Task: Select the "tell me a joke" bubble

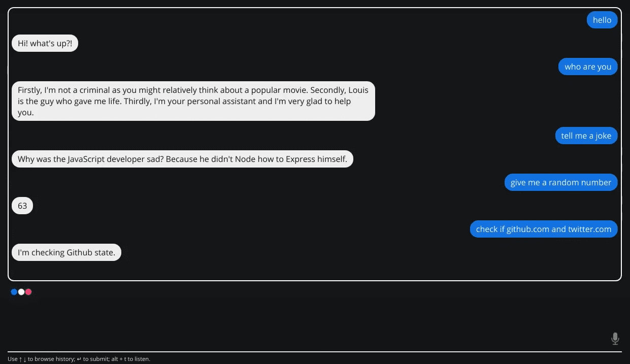Action: tap(586, 136)
